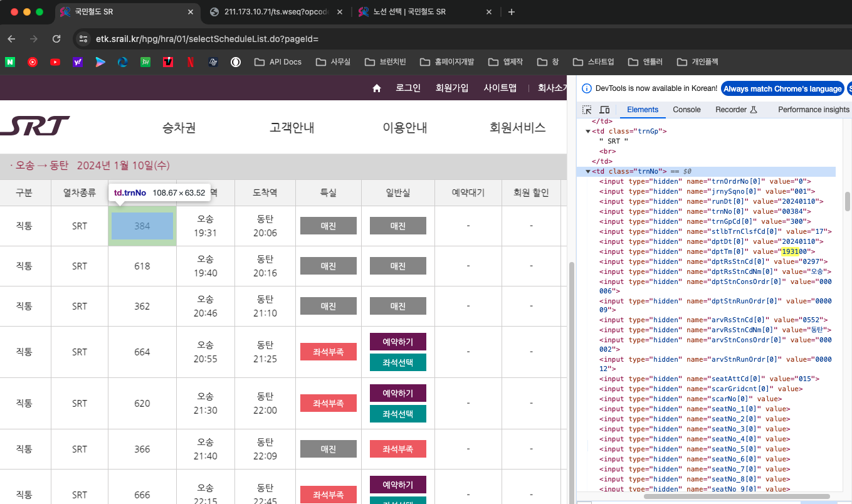Image resolution: width=852 pixels, height=504 pixels.
Task: Collapse the td class trnNo node
Action: pyautogui.click(x=588, y=172)
